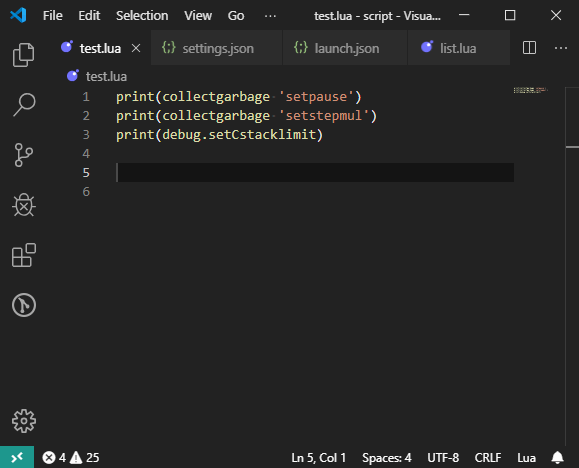Image resolution: width=579 pixels, height=468 pixels.
Task: Click the Ln 5, Col 1 status entry
Action: click(318, 458)
